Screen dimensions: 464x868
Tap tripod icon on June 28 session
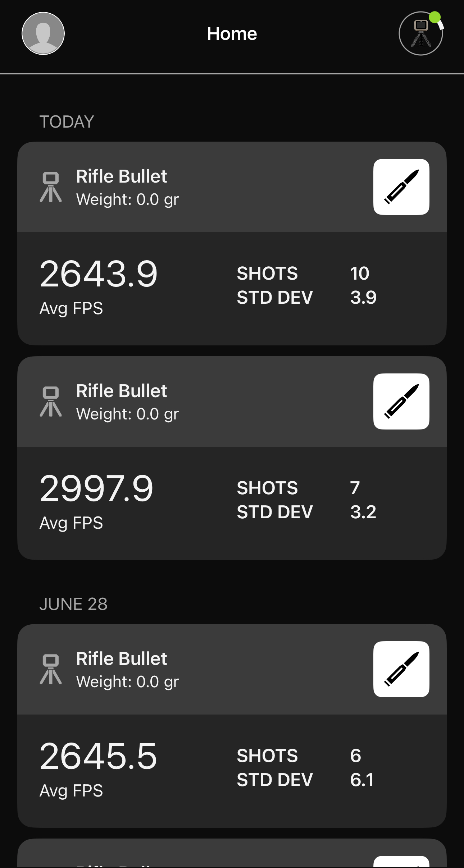[x=51, y=669]
